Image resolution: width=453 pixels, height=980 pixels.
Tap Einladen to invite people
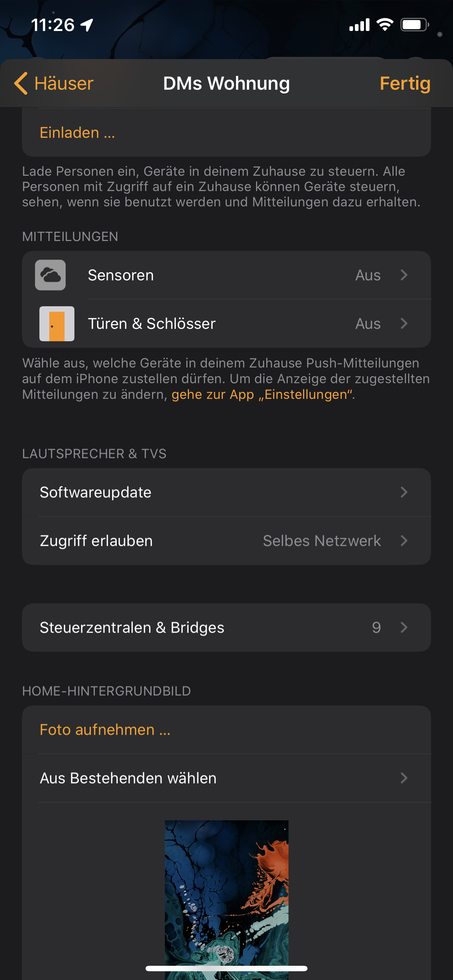pyautogui.click(x=77, y=133)
